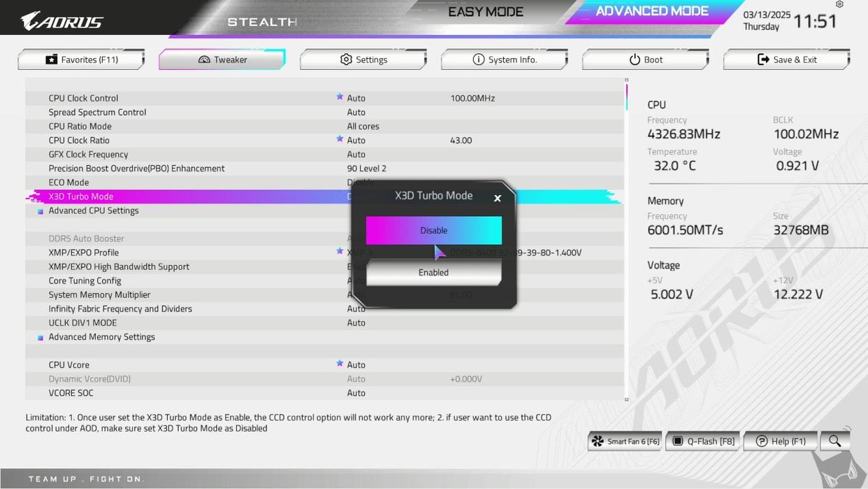
Task: Select Enabled in X3D Turbo Mode popup
Action: (x=434, y=272)
